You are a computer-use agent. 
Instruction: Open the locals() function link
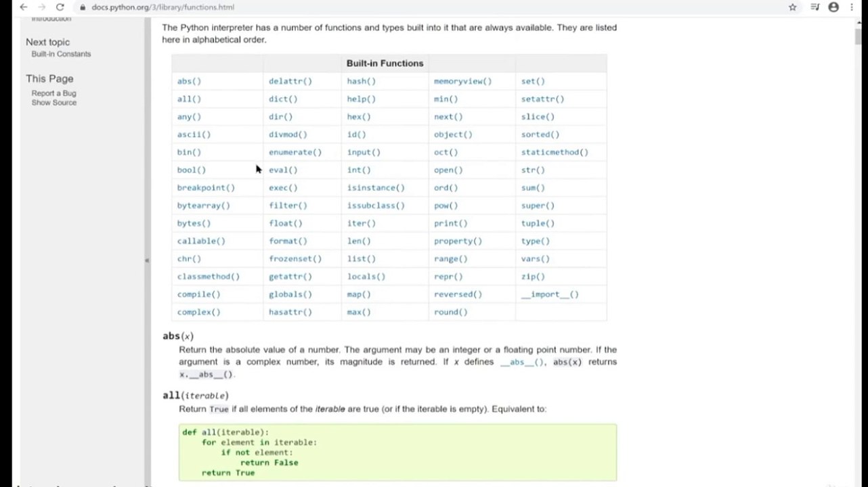pos(366,277)
